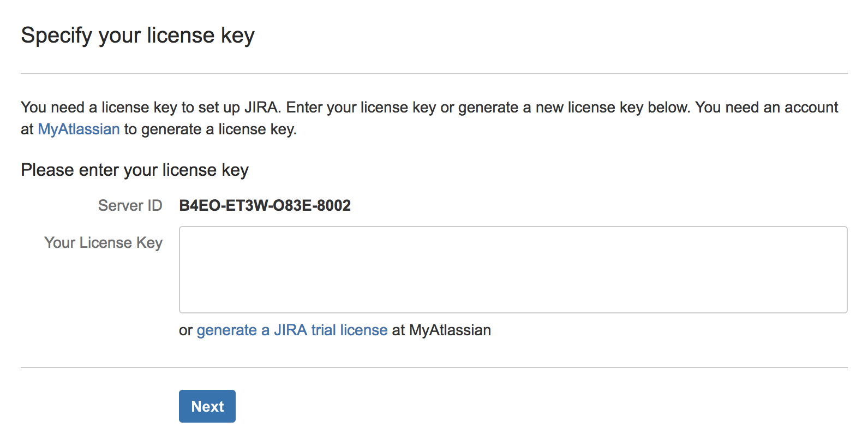Screen dimensions: 868x445
Task: Click the Your License Key field label
Action: (103, 243)
